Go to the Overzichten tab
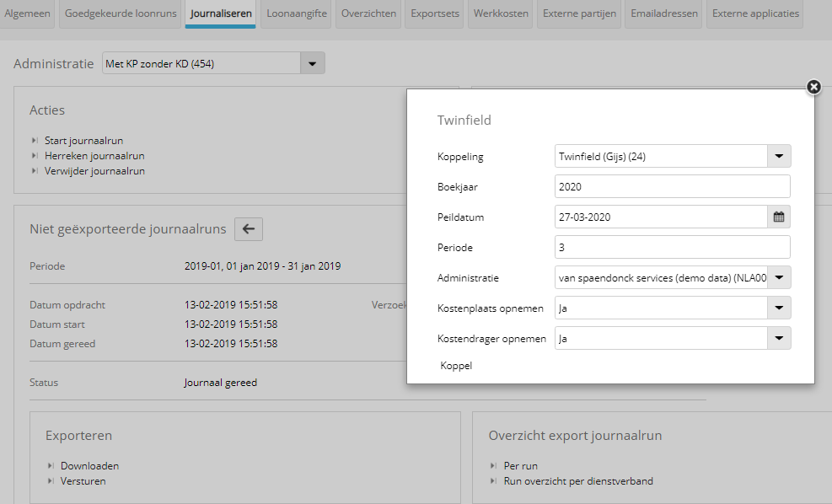 click(368, 13)
